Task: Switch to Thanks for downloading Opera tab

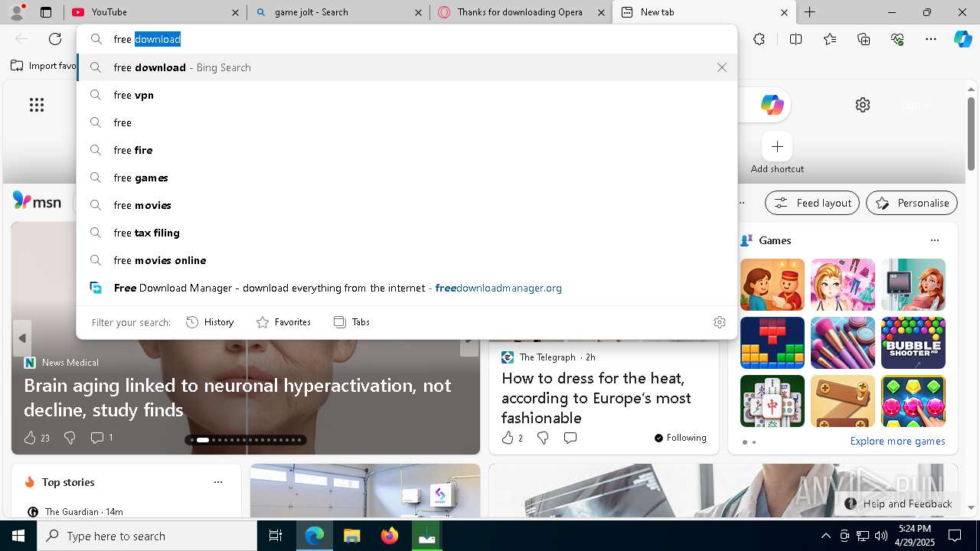Action: pos(521,12)
